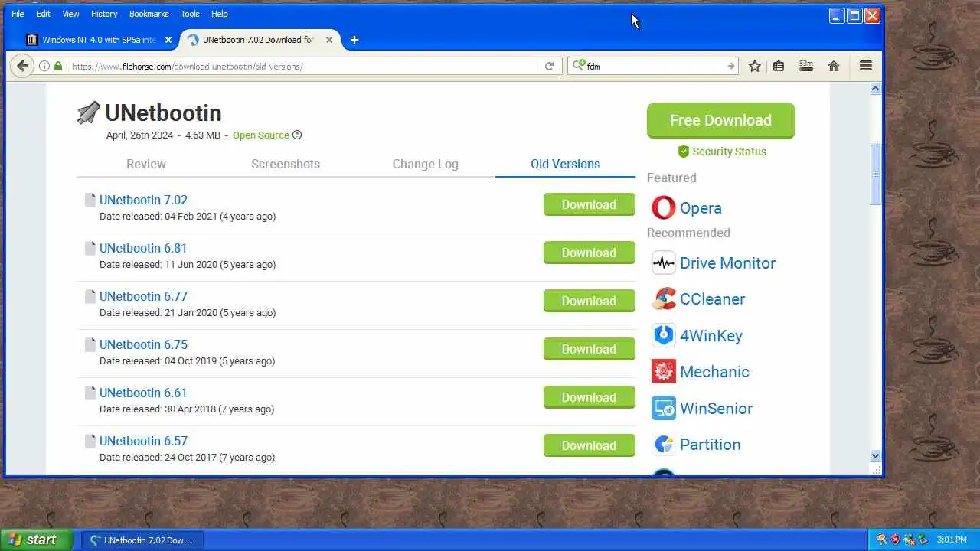The height and width of the screenshot is (551, 980).
Task: Reload the page with the refresh icon
Action: 549,67
